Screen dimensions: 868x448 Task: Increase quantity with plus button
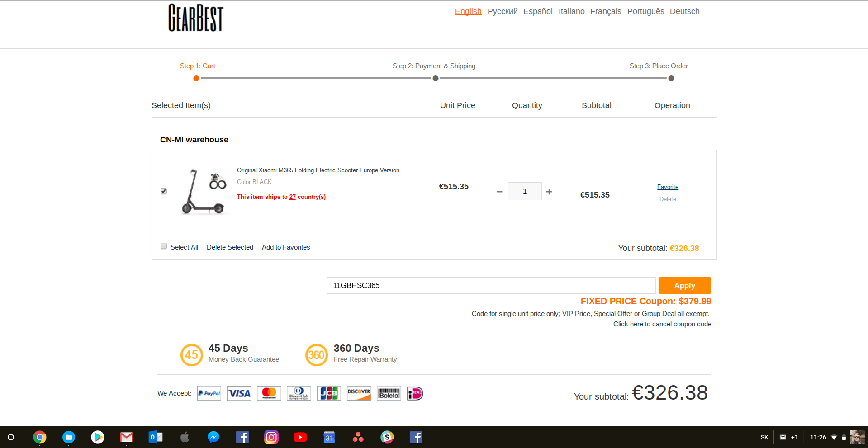549,192
